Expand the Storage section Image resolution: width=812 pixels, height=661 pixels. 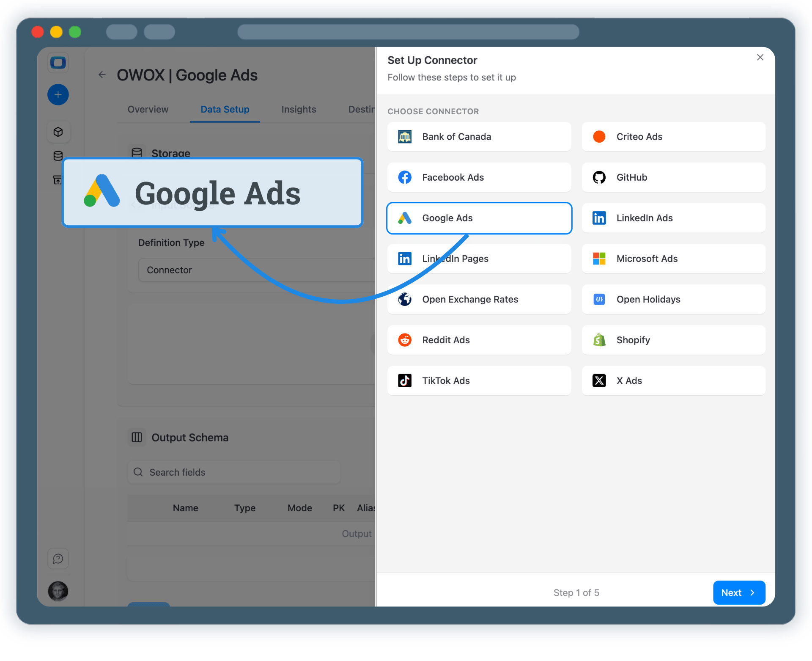pyautogui.click(x=171, y=153)
